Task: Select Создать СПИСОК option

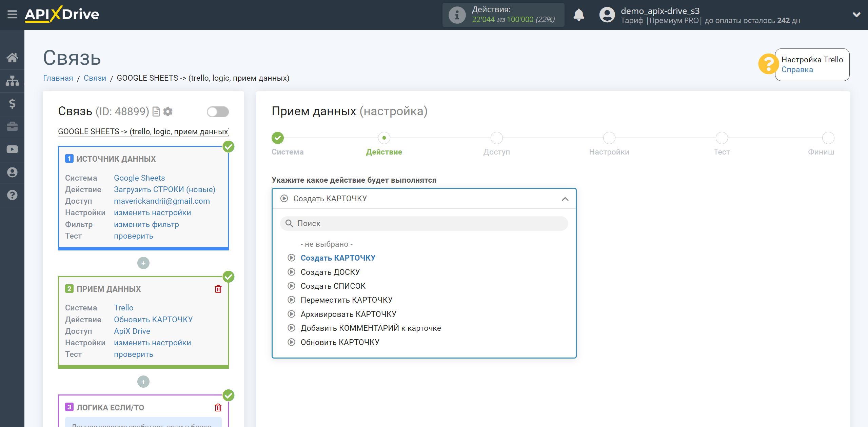Action: pos(333,286)
